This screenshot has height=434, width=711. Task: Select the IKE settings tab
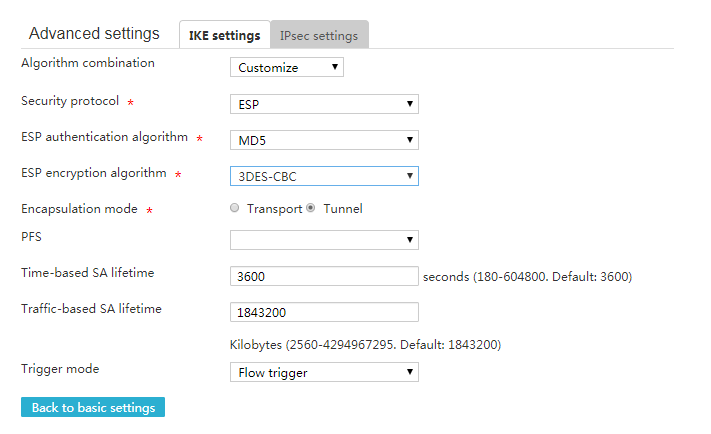(x=224, y=35)
